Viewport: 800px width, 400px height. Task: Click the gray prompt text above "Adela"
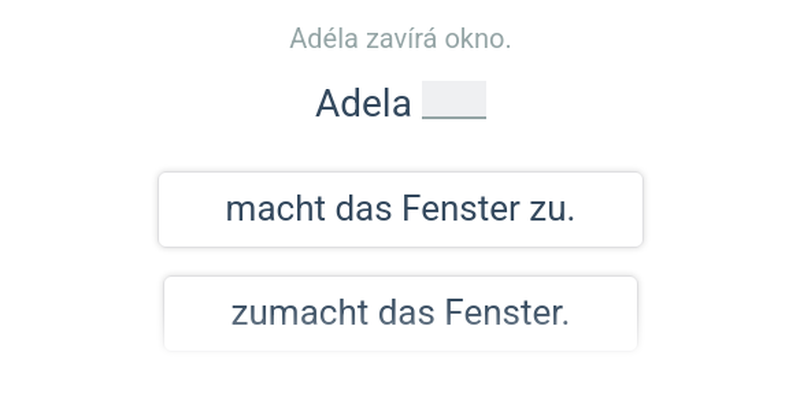400,39
